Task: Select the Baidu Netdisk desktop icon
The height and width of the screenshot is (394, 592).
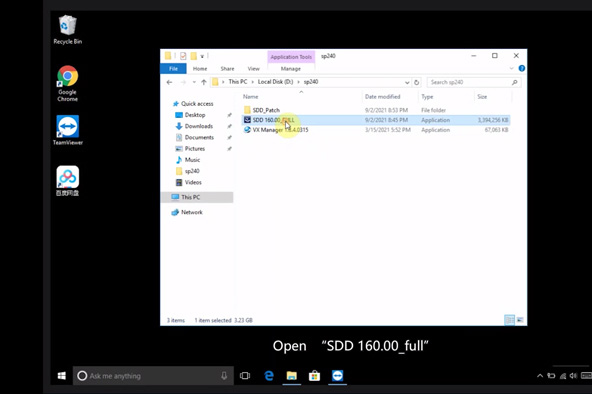Action: [x=68, y=181]
